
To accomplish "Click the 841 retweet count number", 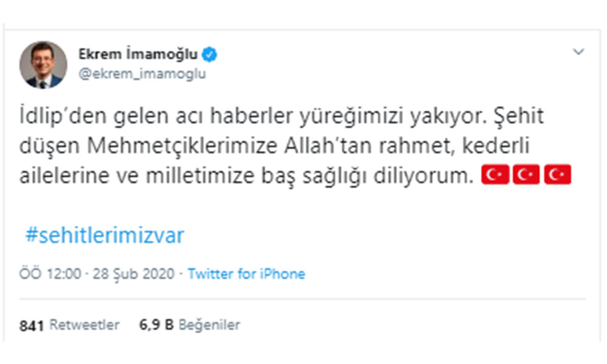I will pos(32,325).
